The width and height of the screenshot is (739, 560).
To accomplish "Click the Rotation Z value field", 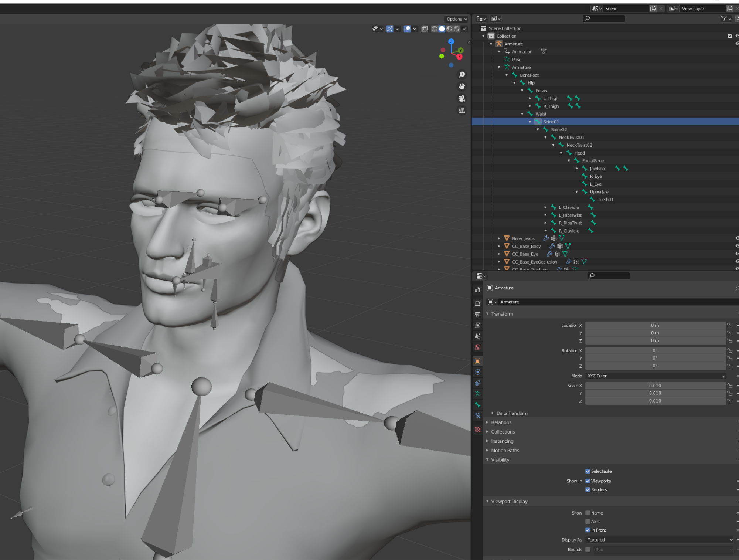I will coord(655,366).
